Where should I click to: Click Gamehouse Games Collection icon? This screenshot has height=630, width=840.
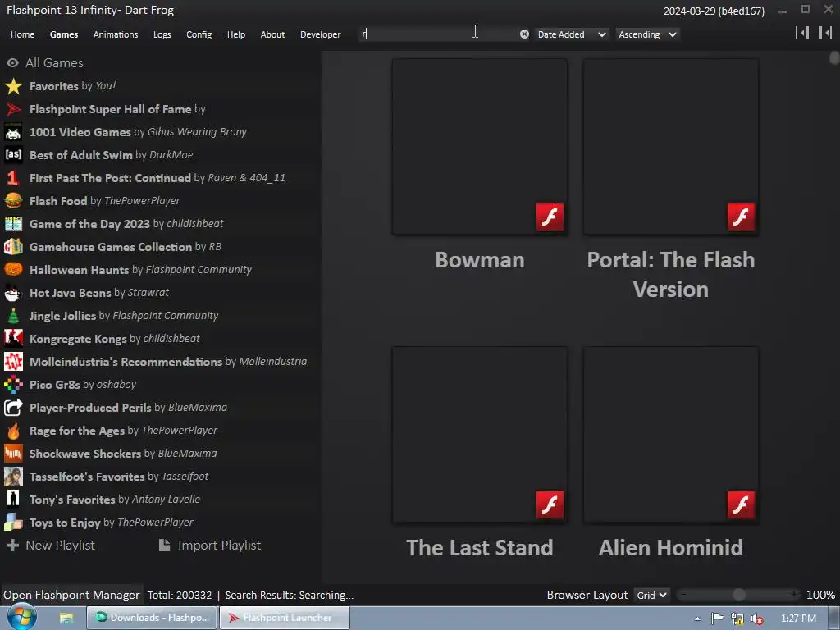pyautogui.click(x=13, y=247)
